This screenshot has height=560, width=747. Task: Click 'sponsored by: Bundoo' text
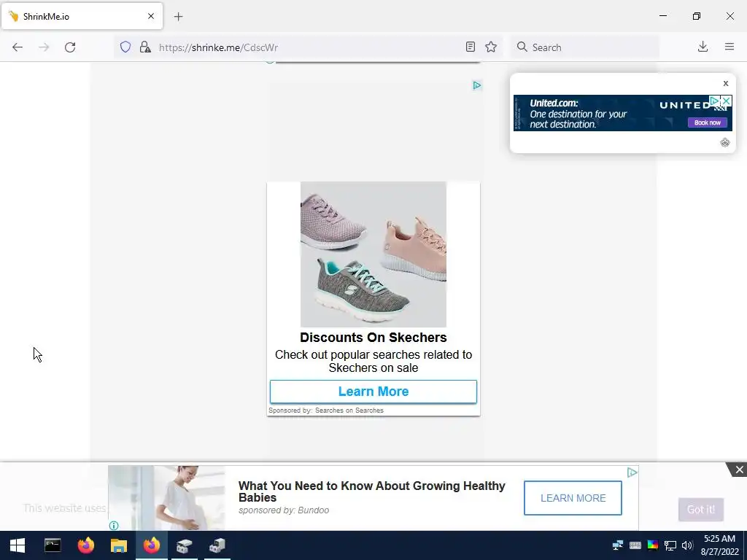(x=284, y=510)
